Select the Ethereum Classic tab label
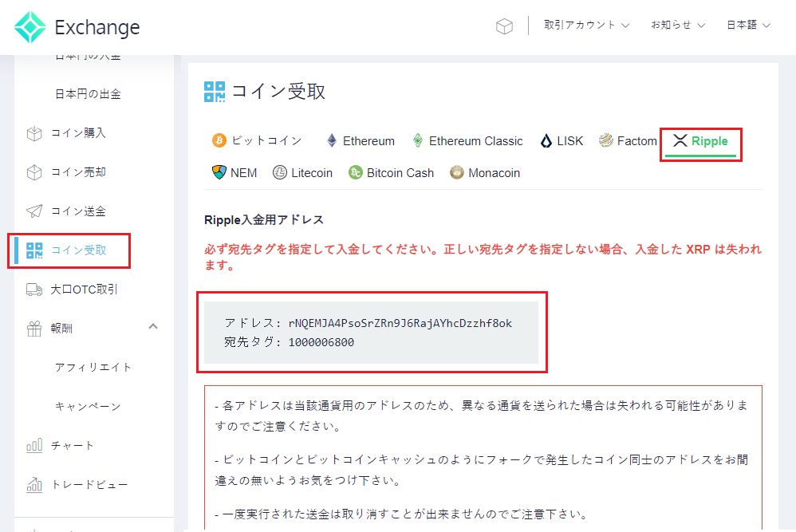This screenshot has width=796, height=532. click(x=475, y=141)
